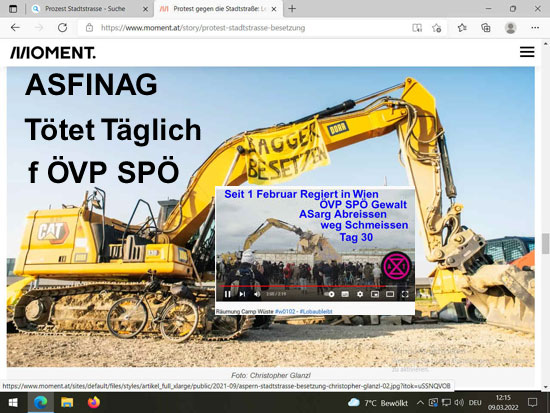
Task: Open the Windows Start menu
Action: coord(13,402)
